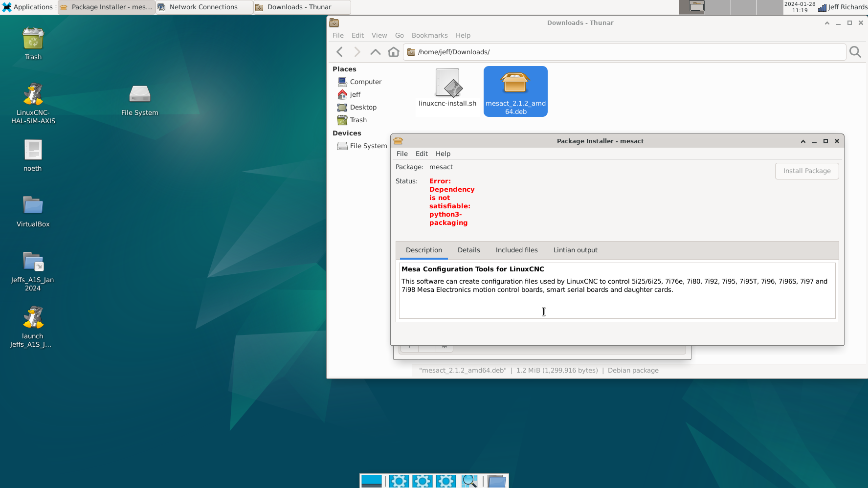Roll up the Package Installer window with the arrow button
This screenshot has width=868, height=488.
[x=803, y=141]
